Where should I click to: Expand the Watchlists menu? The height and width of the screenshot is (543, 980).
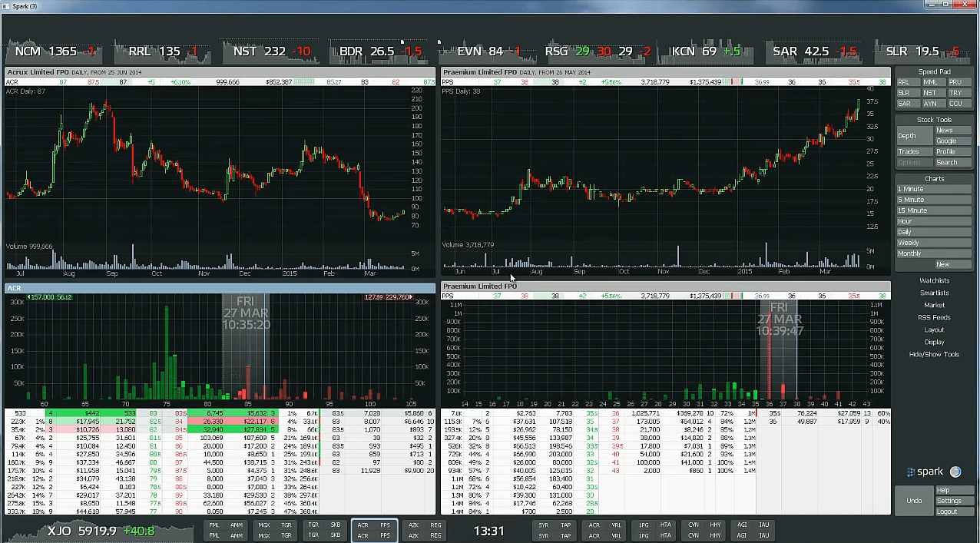coord(934,280)
